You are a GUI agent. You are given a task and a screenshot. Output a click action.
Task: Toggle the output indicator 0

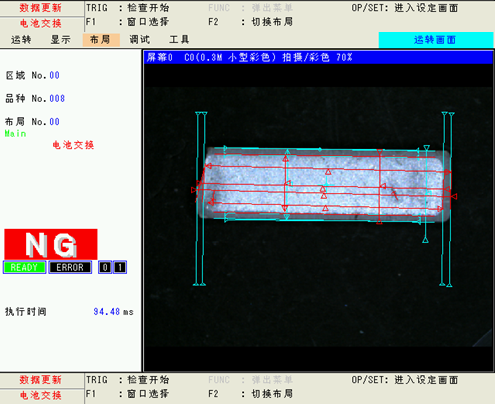(105, 267)
